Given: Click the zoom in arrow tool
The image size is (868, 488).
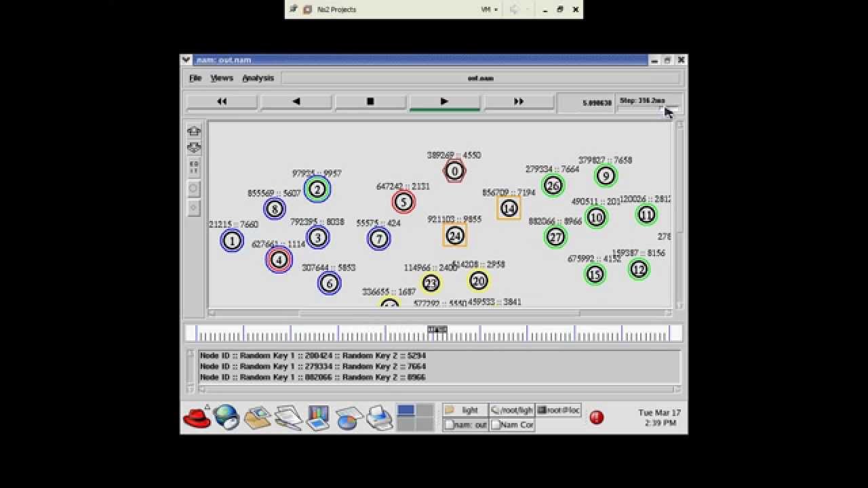Looking at the screenshot, I should tap(194, 131).
